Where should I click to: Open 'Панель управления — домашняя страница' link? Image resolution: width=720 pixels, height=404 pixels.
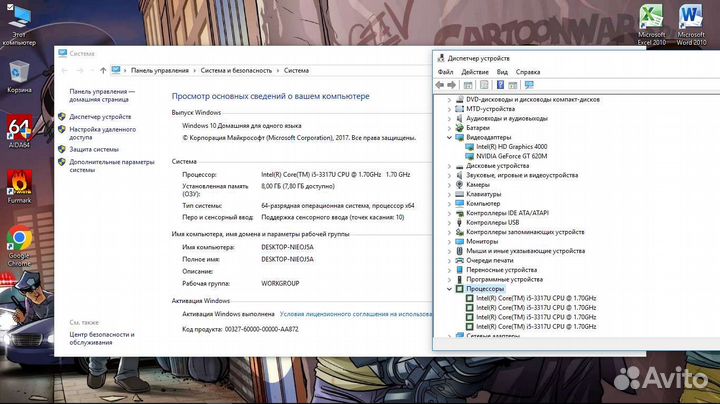click(102, 95)
